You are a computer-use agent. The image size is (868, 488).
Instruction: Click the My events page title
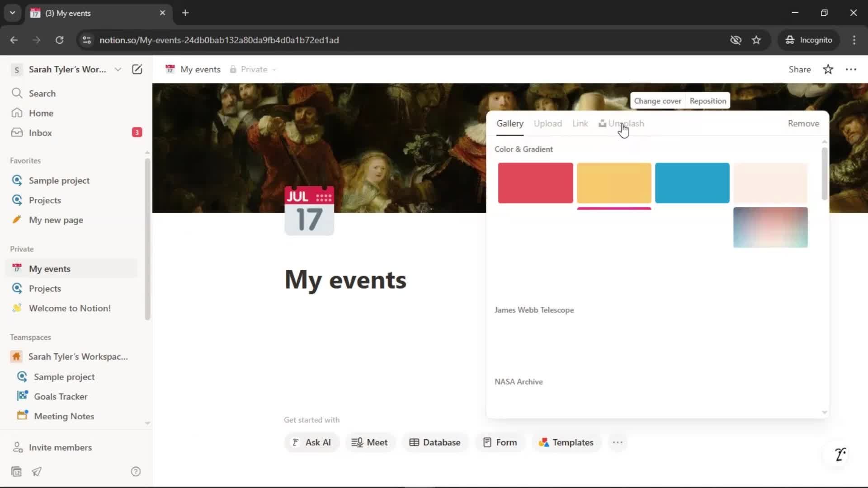[345, 280]
